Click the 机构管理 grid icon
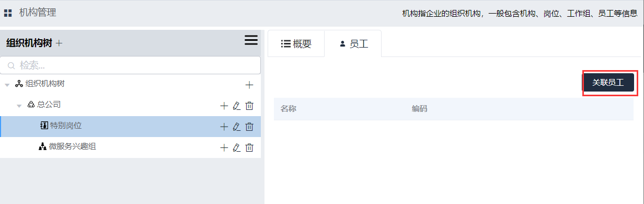Image resolution: width=644 pixels, height=204 pixels. (x=8, y=13)
